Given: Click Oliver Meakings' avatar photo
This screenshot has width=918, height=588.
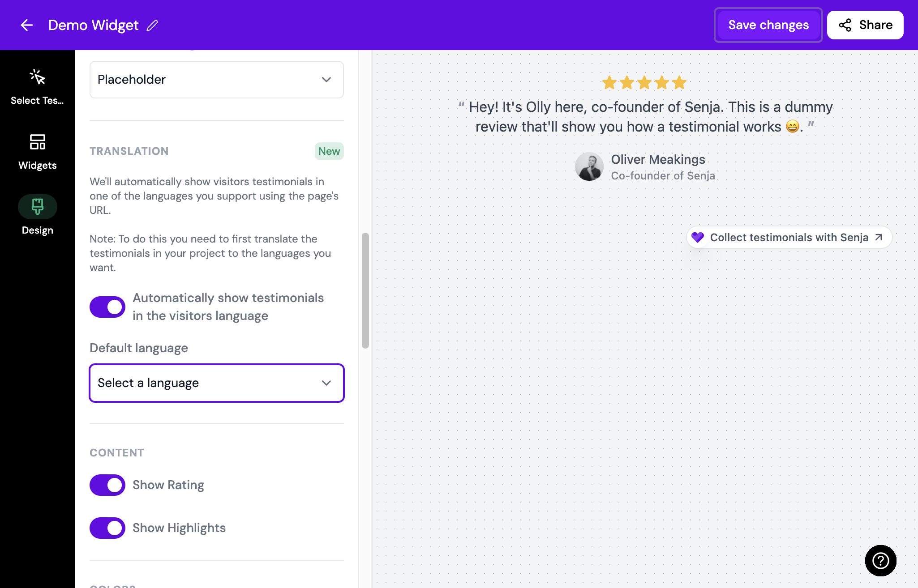Looking at the screenshot, I should (x=589, y=166).
